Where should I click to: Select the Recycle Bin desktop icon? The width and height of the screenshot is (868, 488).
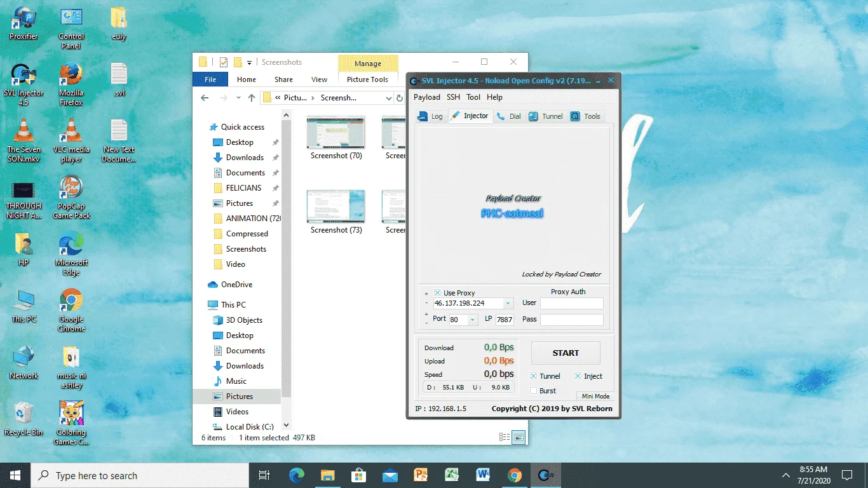click(x=24, y=418)
